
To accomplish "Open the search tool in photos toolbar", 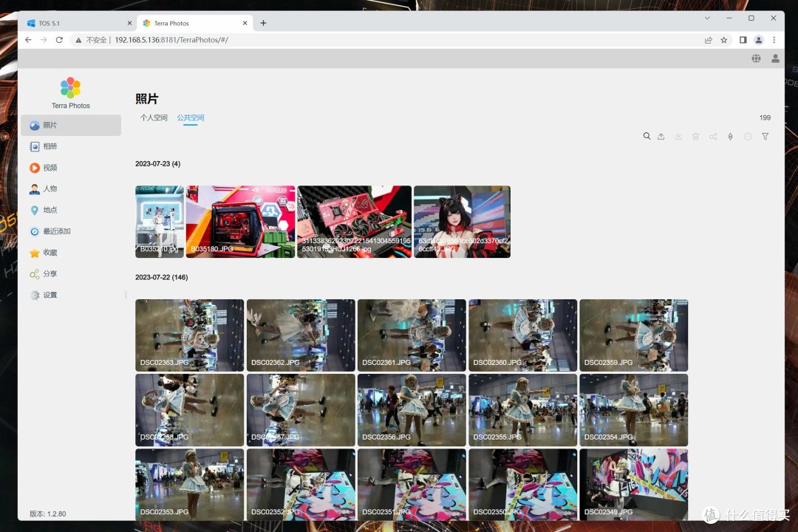I will tap(647, 137).
